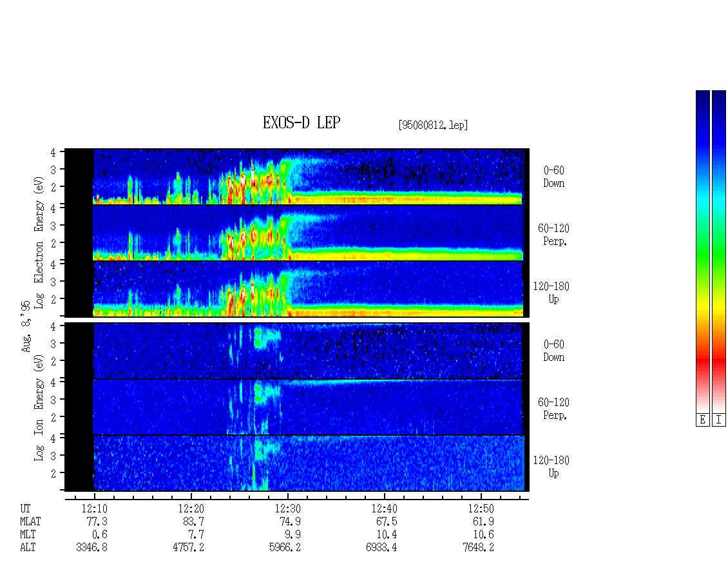Screen dimensions: 728x564
Task: Click the 12:50 UT time label
Action: (x=481, y=509)
